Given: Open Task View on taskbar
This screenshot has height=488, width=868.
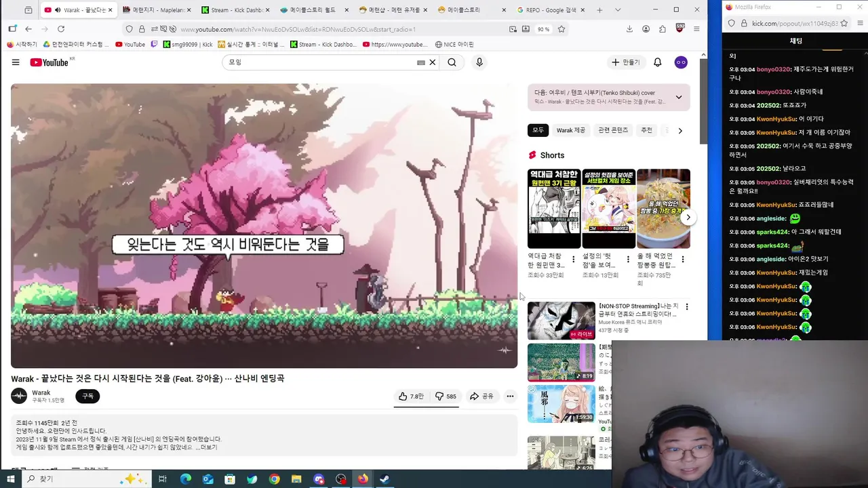Looking at the screenshot, I should click(163, 479).
